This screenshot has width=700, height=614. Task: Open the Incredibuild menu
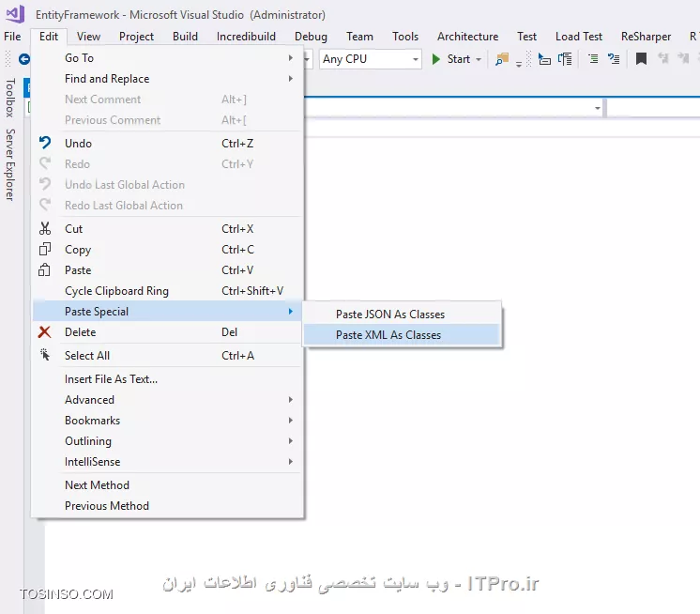click(246, 37)
